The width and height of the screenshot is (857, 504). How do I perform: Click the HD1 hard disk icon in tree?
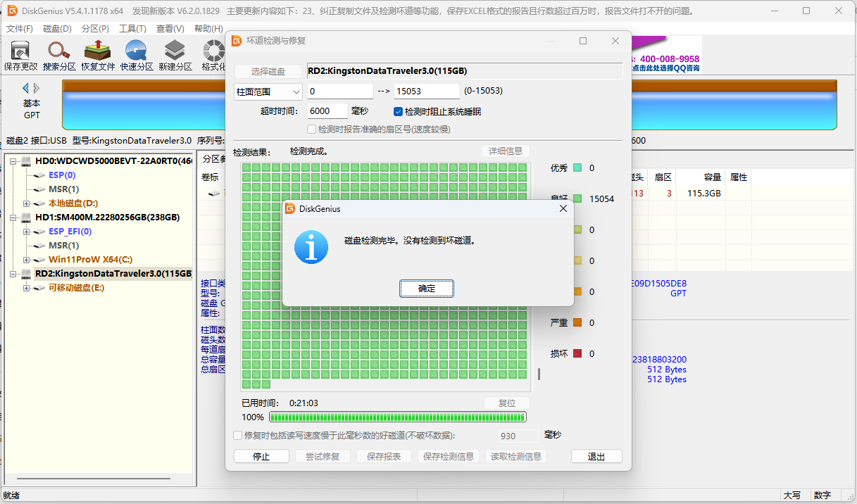26,218
